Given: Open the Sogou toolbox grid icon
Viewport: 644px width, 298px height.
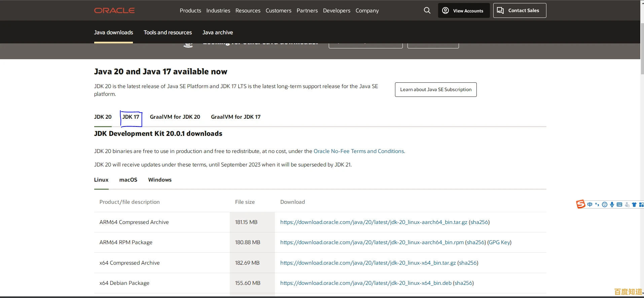Looking at the screenshot, I should pos(641,204).
